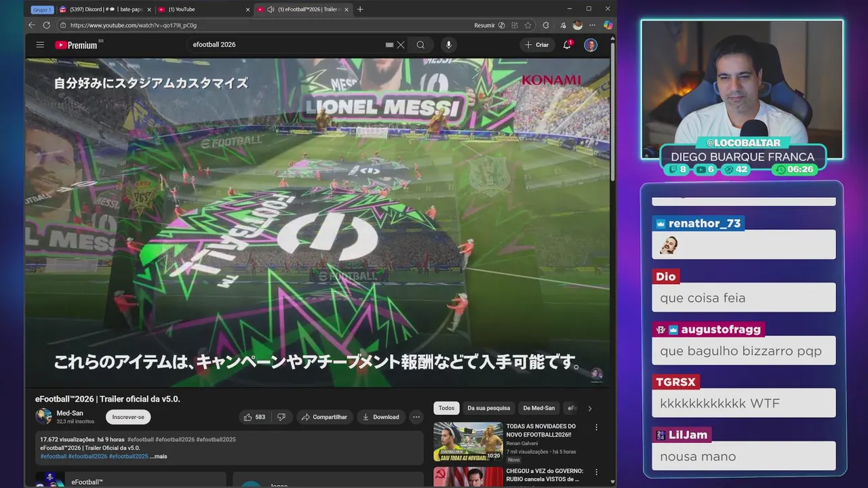
Task: Open the TODAS AS NOVIDADES video title
Action: (x=540, y=430)
